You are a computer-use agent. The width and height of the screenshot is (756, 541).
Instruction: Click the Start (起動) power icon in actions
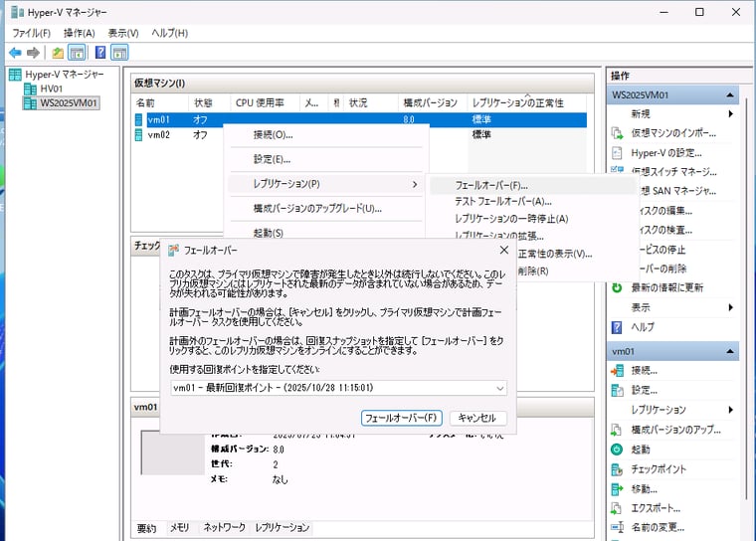pos(617,450)
